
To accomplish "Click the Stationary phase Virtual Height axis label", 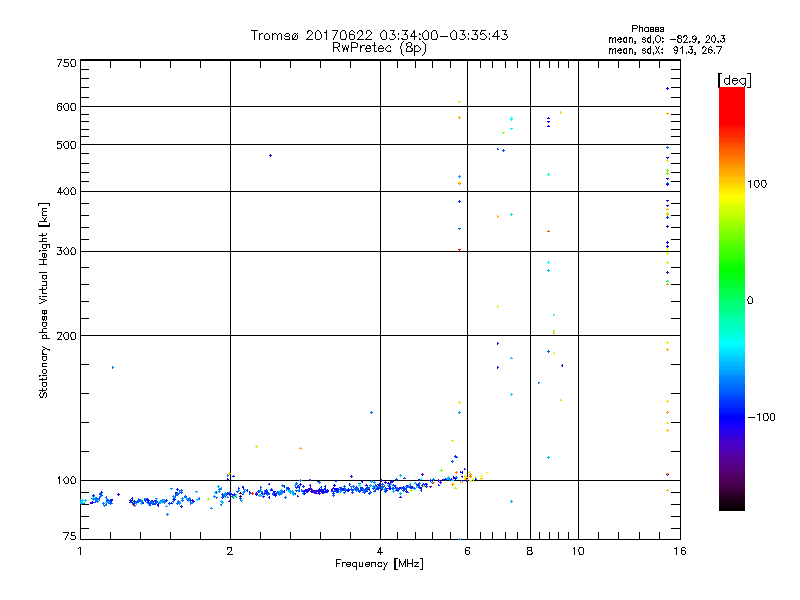I will (43, 300).
